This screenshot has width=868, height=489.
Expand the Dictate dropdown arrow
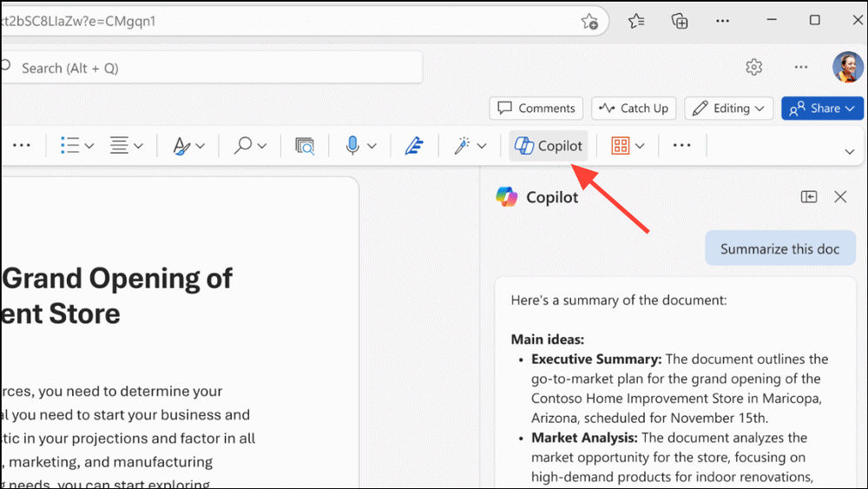pos(372,146)
